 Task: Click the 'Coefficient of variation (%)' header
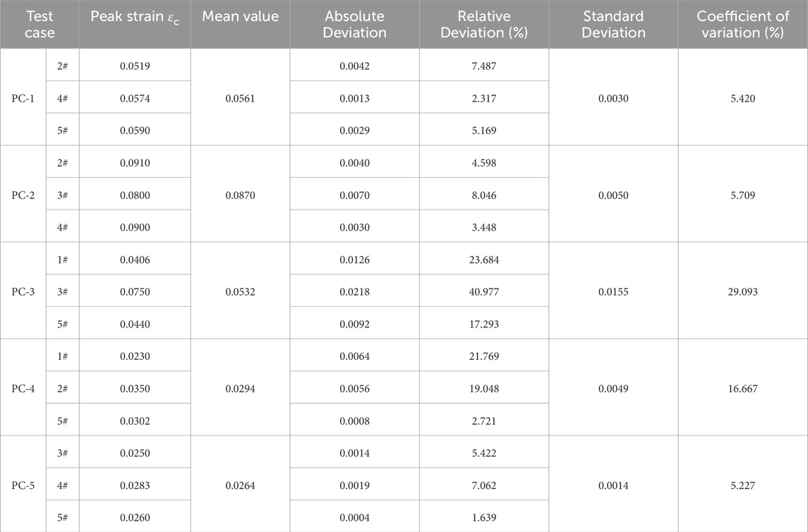[x=742, y=24]
